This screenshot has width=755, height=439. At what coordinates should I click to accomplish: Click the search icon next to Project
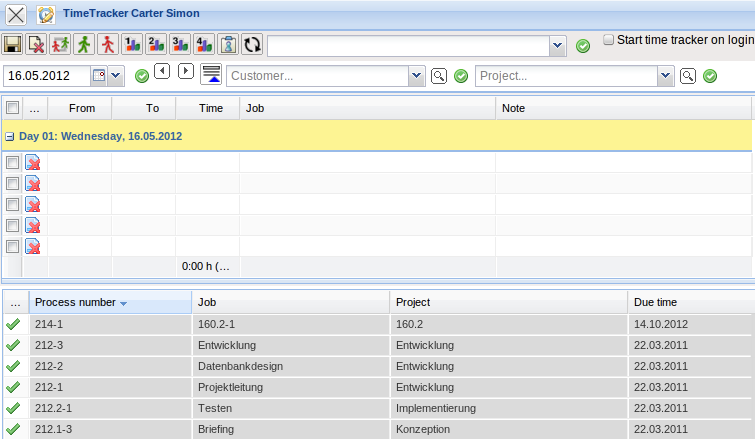pos(687,76)
